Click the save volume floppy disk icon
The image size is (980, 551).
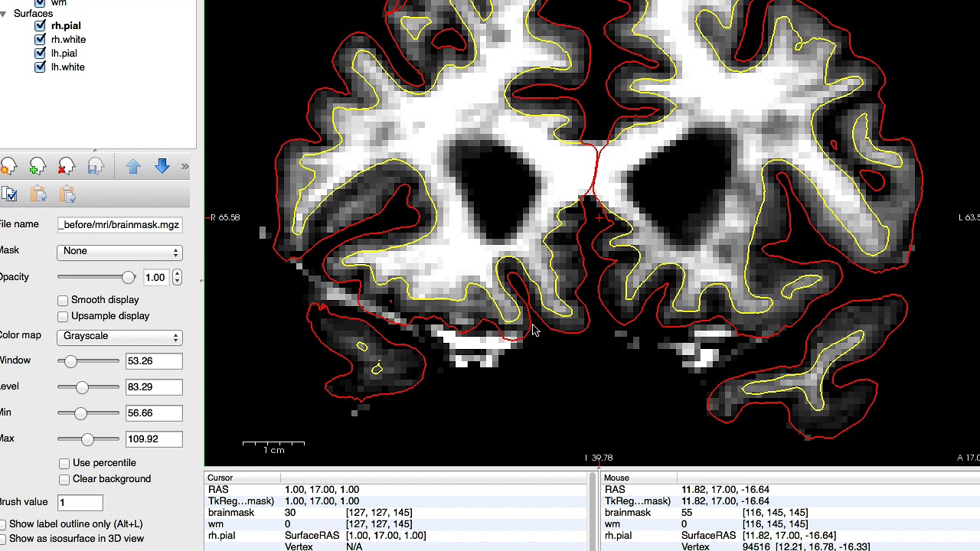tap(96, 167)
